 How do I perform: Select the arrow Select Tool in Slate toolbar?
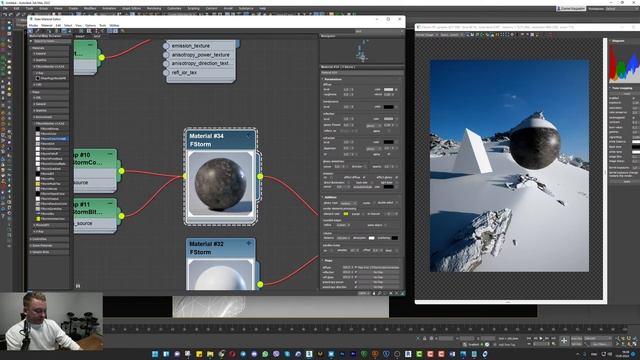pyautogui.click(x=31, y=31)
